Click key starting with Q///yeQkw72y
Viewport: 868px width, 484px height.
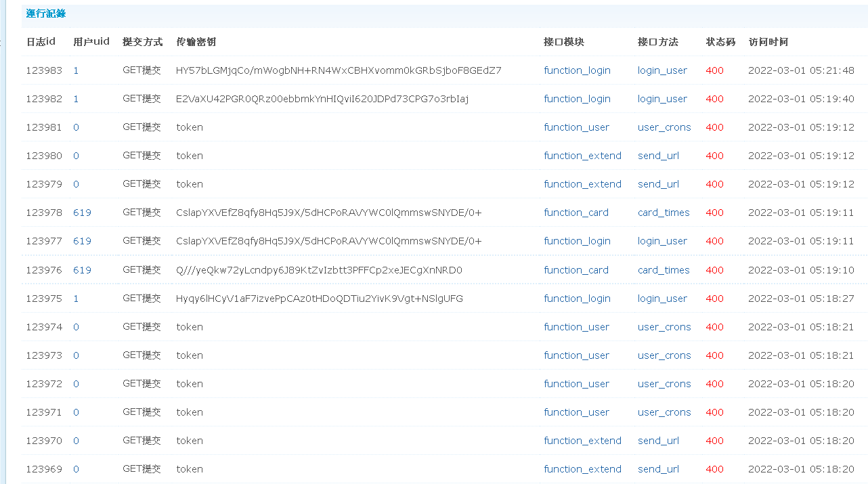tap(319, 270)
